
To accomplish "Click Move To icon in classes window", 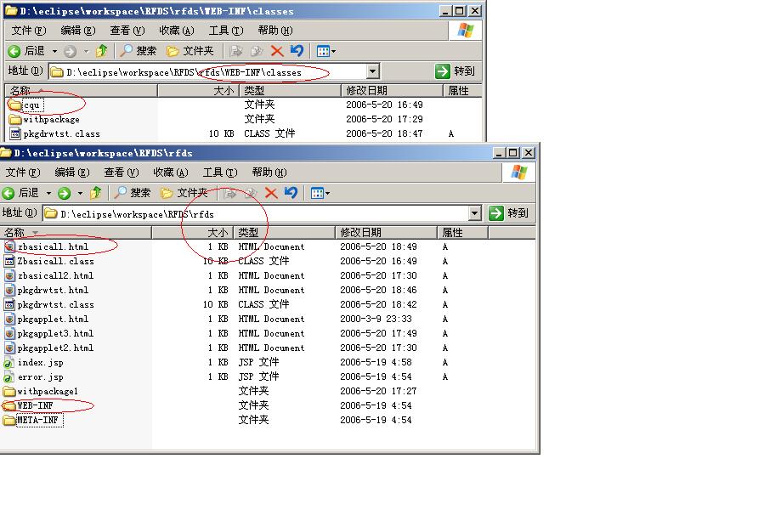I will pos(236,51).
